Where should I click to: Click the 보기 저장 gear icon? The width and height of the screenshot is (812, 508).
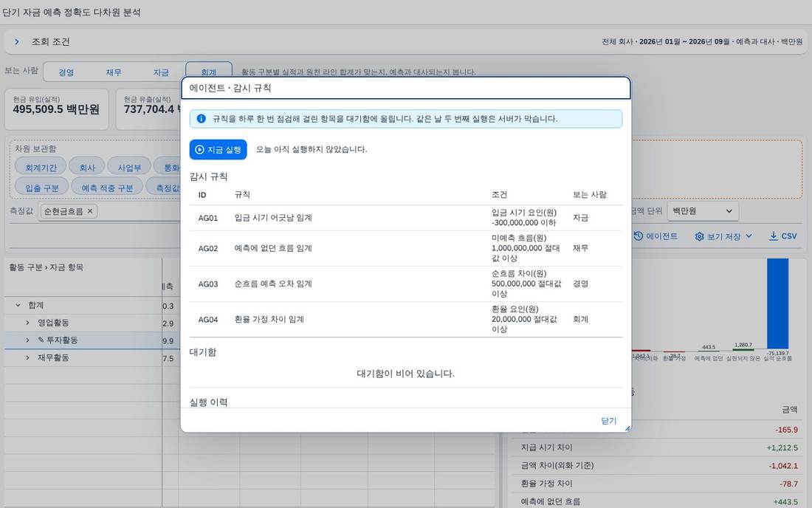(699, 236)
